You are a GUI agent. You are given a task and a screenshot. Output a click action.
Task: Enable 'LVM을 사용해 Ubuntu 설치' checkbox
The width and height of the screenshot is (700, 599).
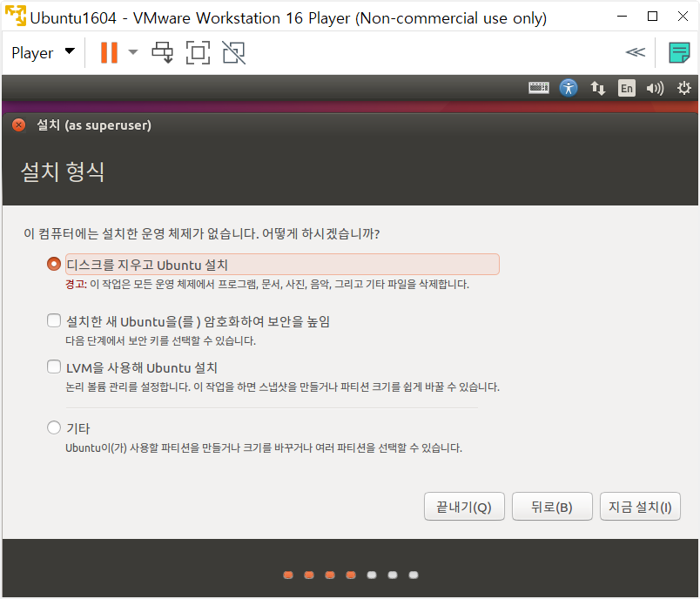pyautogui.click(x=54, y=367)
